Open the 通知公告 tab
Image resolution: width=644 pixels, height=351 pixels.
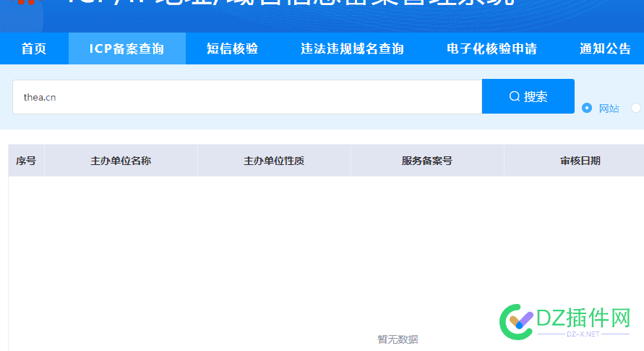point(605,48)
